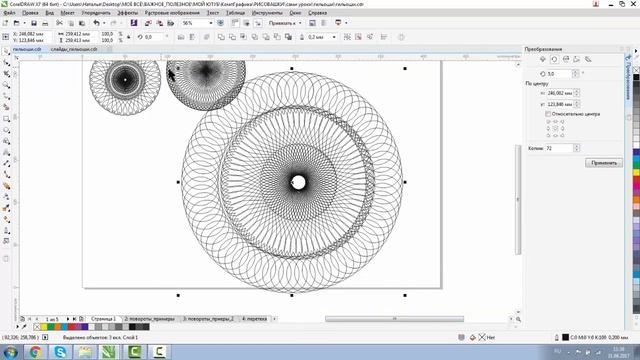The height and width of the screenshot is (360, 640).
Task: Open the Эффекты menu
Action: click(128, 13)
